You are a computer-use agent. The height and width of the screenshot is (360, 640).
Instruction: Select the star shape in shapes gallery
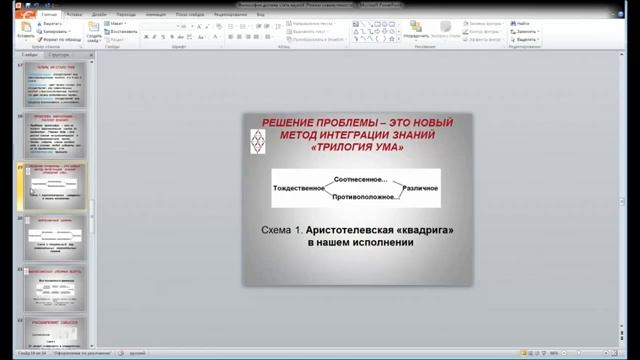pyautogui.click(x=392, y=39)
